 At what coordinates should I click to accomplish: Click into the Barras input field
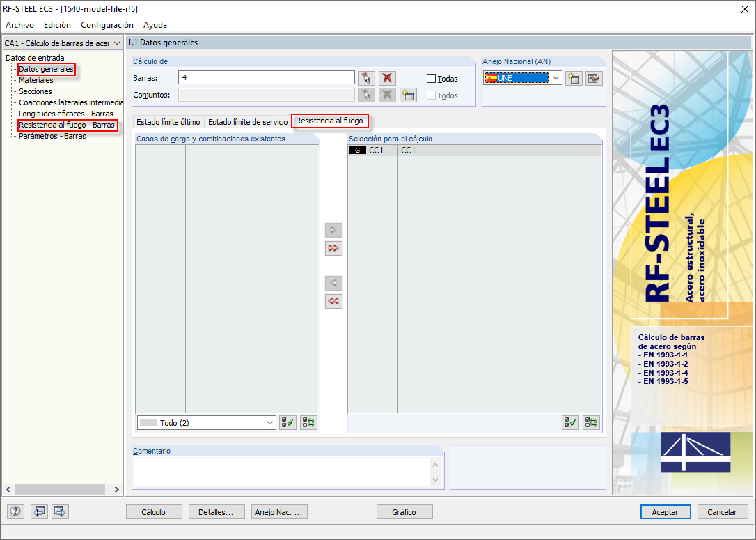tap(267, 78)
